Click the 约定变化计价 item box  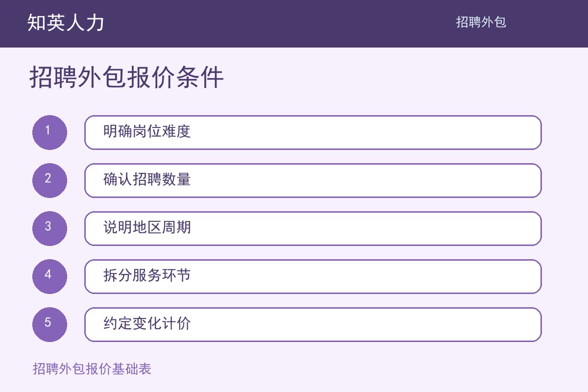pos(313,324)
